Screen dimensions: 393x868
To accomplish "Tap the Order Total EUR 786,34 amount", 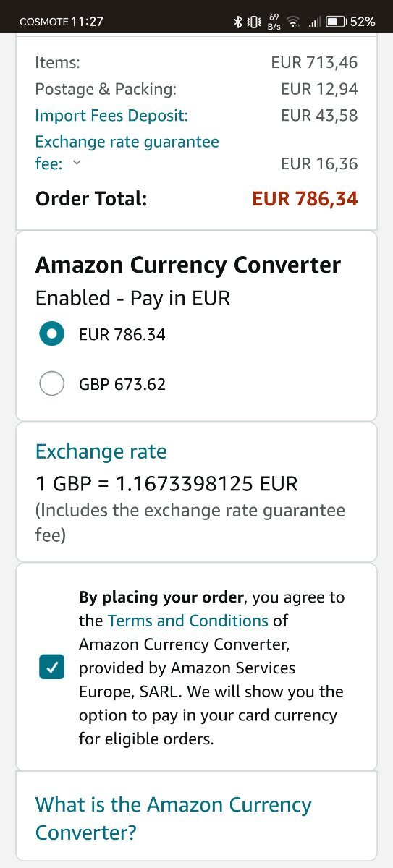I will (x=305, y=198).
